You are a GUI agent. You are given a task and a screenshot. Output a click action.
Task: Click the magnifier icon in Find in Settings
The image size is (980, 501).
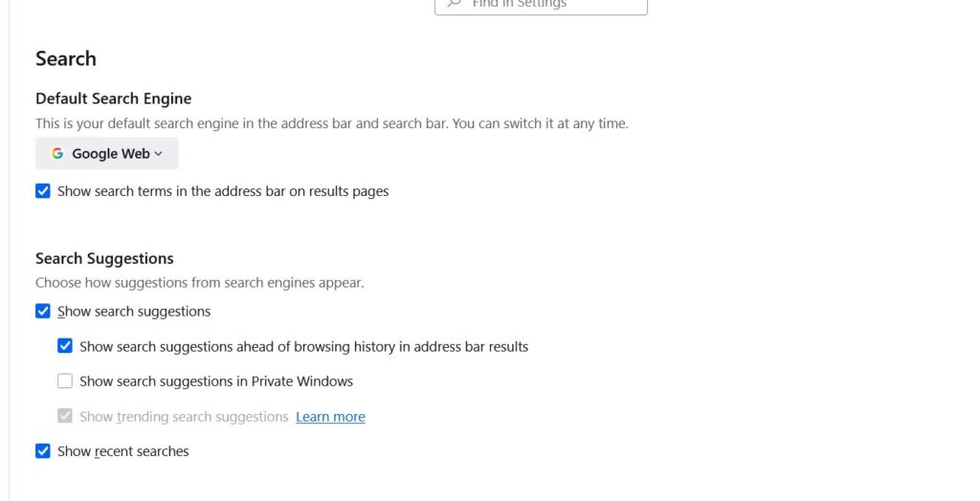click(x=455, y=3)
